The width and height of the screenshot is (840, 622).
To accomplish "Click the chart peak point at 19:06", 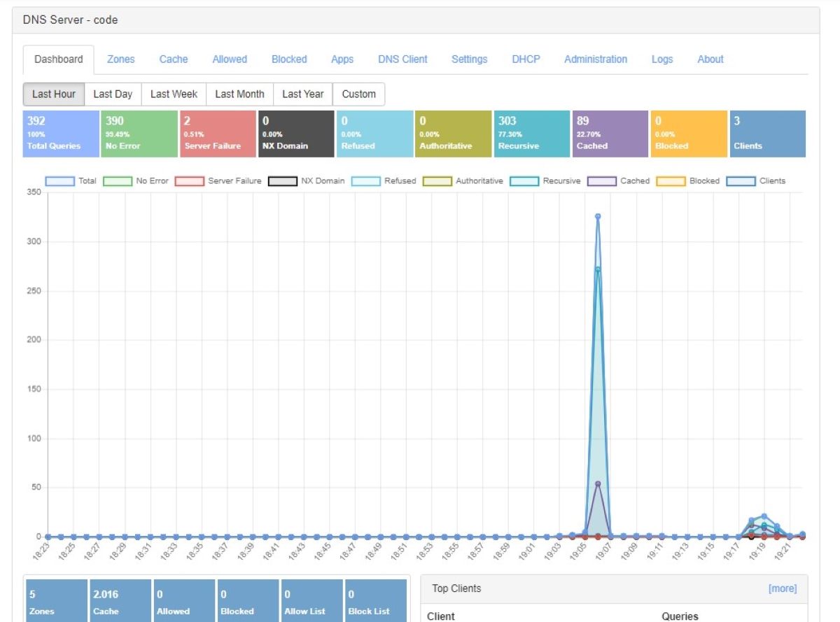I will point(598,216).
